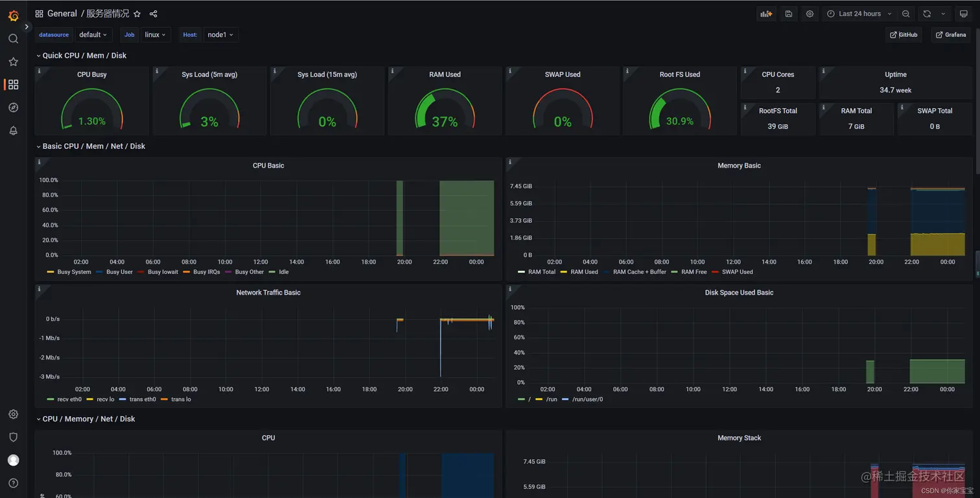Open Memory Basic panel title menu
The height and width of the screenshot is (498, 980).
(739, 166)
